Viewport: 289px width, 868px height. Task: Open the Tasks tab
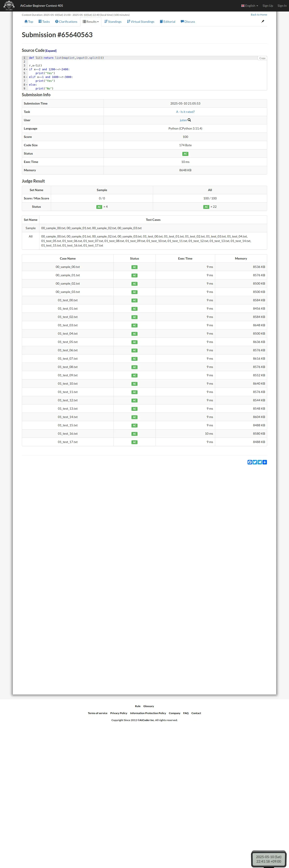tap(44, 22)
